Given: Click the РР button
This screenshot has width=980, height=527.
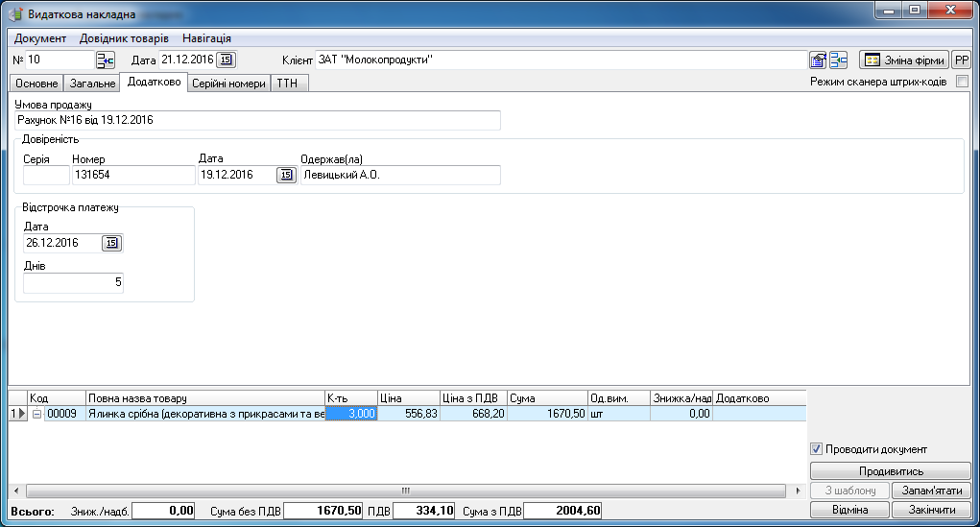Looking at the screenshot, I should pyautogui.click(x=961, y=60).
